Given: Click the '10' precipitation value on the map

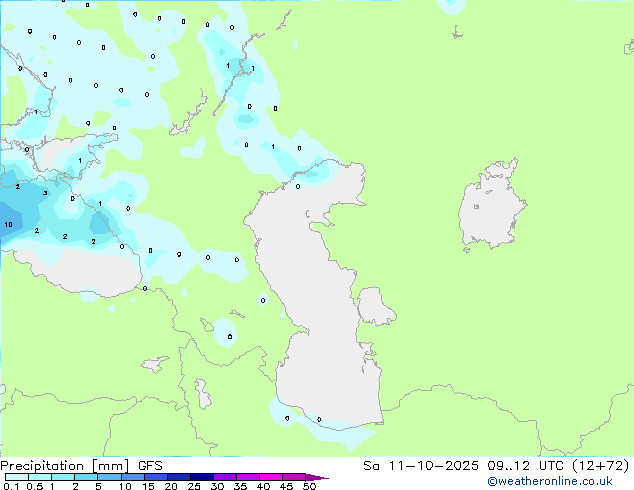Looking at the screenshot, I should (x=8, y=224).
